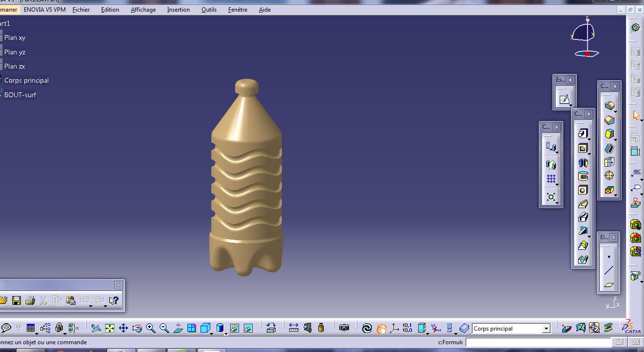Image resolution: width=644 pixels, height=352 pixels.
Task: Open the Corps principal body dropdown
Action: point(546,329)
